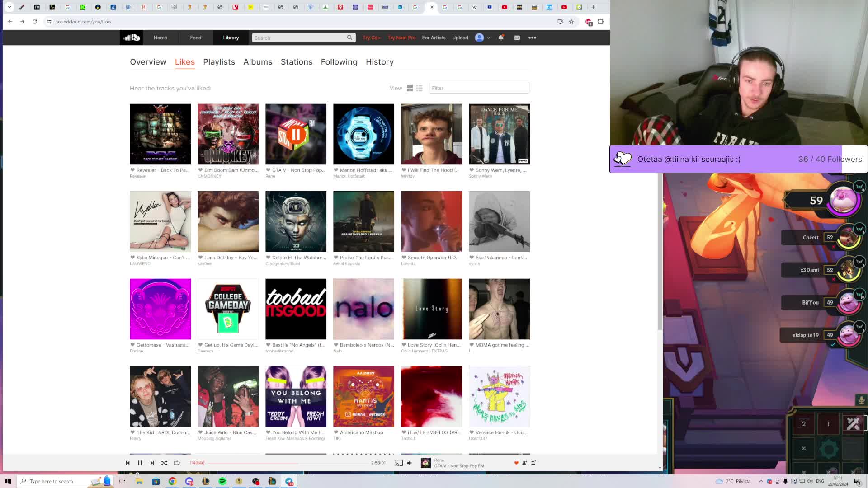Switch to the History tab
868x488 pixels.
point(380,62)
